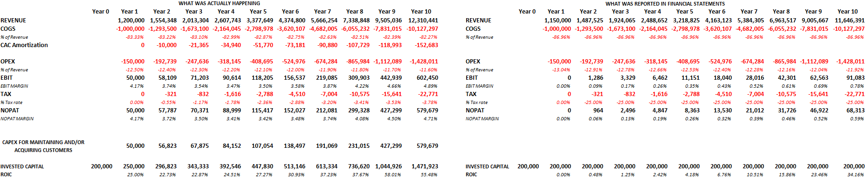Select Year 10 actual revenue 12,310,441
Viewport: 868px width, 180px height.
[x=423, y=21]
